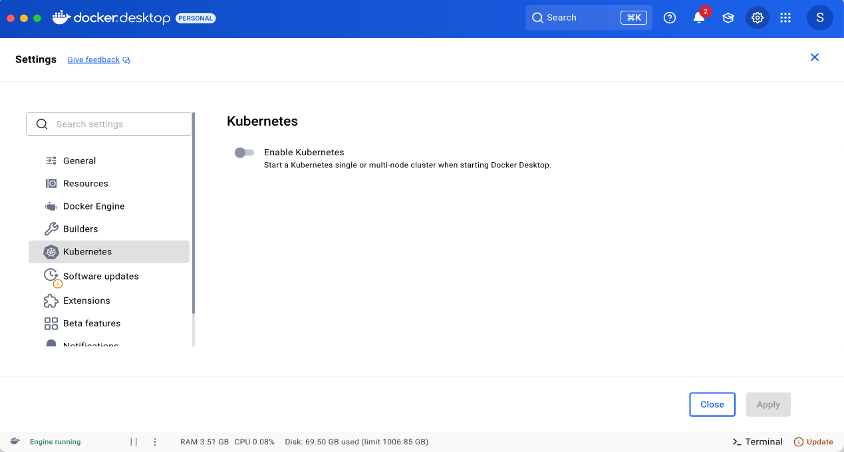Open the apps grid icon in header
Viewport: 844px width, 452px height.
(x=785, y=18)
